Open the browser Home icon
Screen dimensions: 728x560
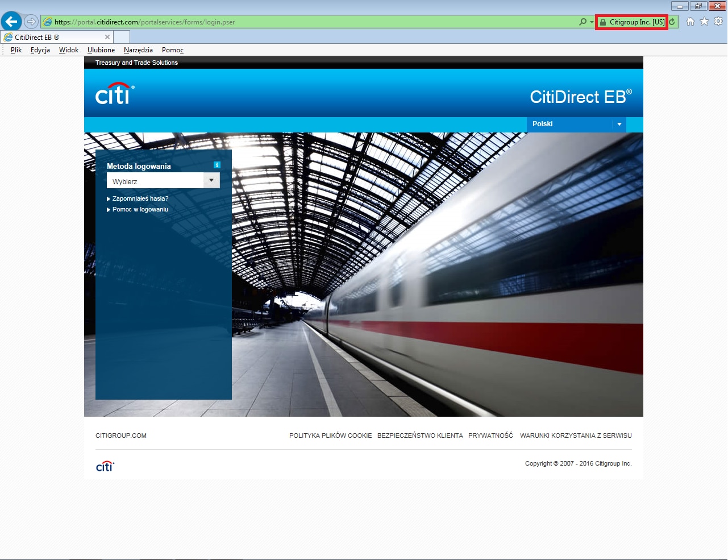690,22
